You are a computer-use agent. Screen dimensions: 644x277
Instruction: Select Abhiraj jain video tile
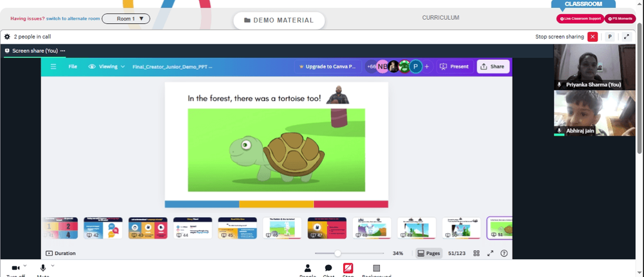(594, 113)
